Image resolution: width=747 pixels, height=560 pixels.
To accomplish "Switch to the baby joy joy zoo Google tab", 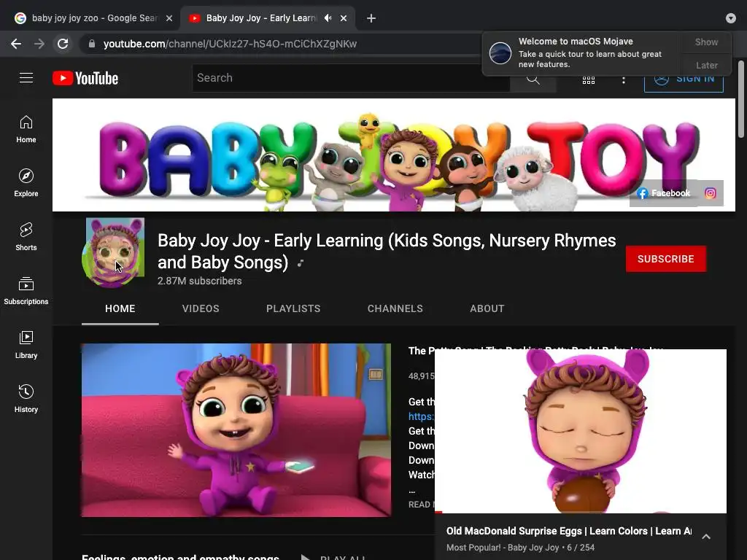I will pos(94,18).
